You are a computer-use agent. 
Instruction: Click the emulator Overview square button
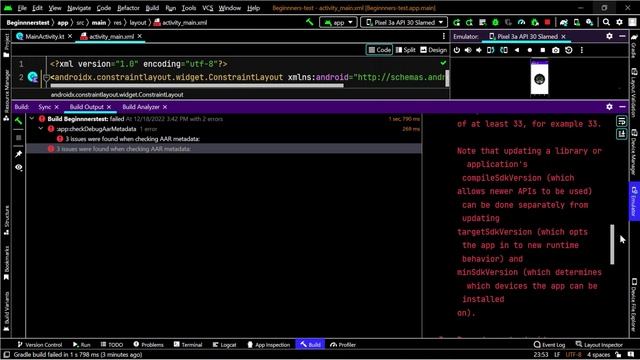coord(542,50)
